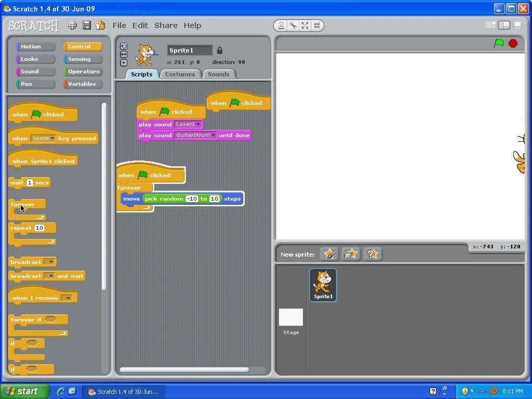
Task: Switch to the Costumes tab
Action: coord(180,74)
